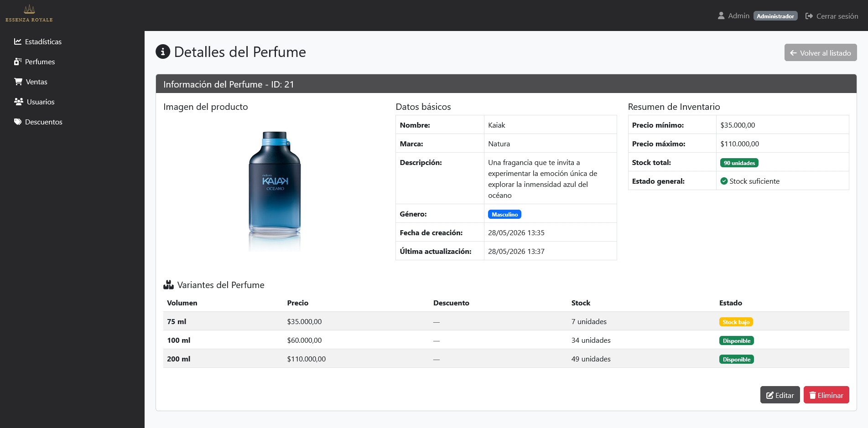
Task: Click the Administrador role badge
Action: click(775, 16)
